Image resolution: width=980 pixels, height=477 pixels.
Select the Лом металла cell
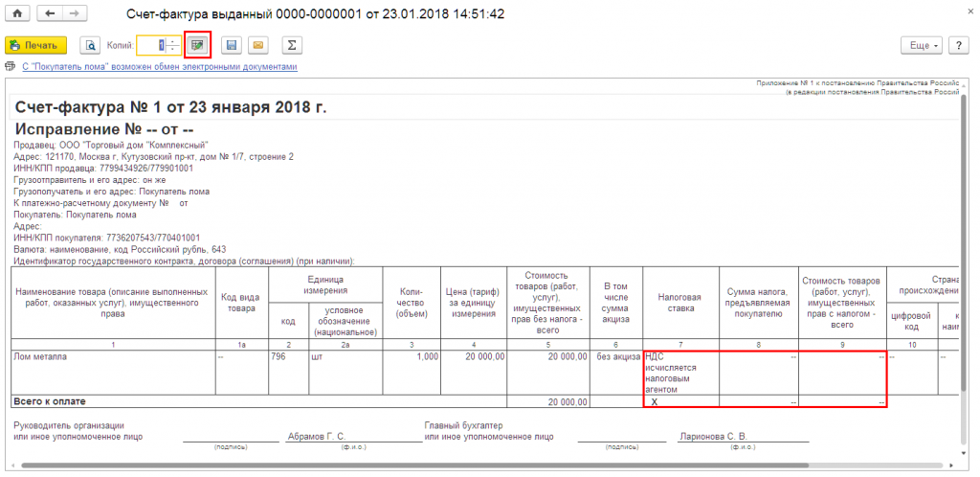[113, 373]
